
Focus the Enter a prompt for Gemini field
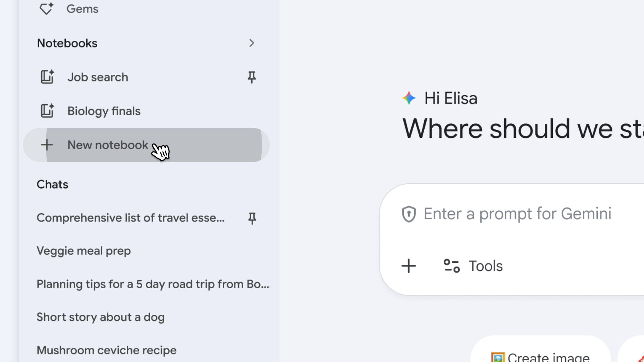click(518, 214)
